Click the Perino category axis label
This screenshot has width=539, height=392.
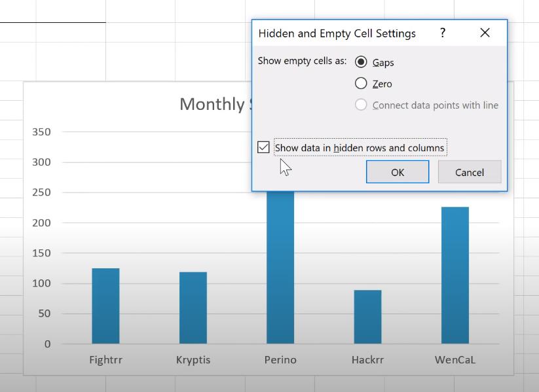click(x=280, y=360)
